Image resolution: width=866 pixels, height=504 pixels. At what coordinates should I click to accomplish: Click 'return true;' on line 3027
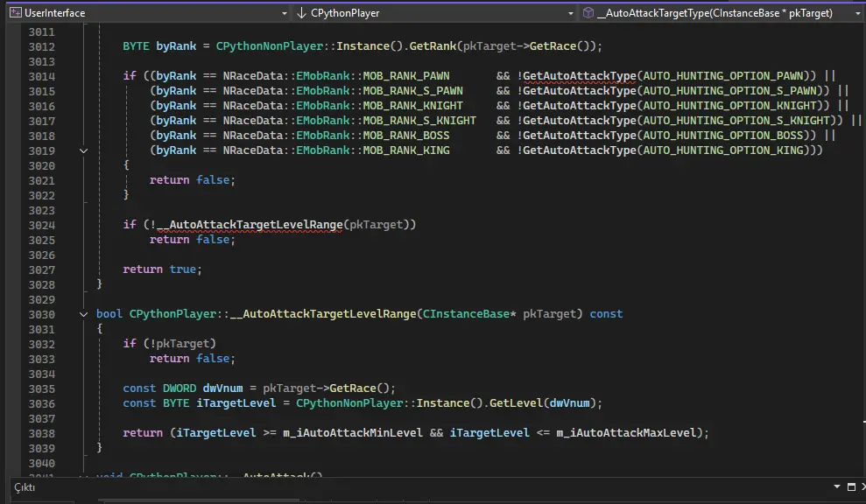click(x=162, y=269)
